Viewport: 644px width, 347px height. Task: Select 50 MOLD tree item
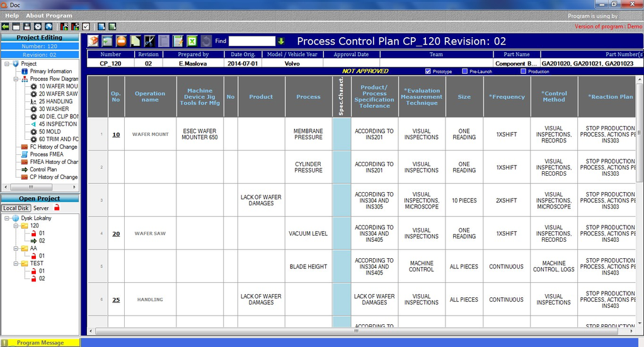[50, 132]
